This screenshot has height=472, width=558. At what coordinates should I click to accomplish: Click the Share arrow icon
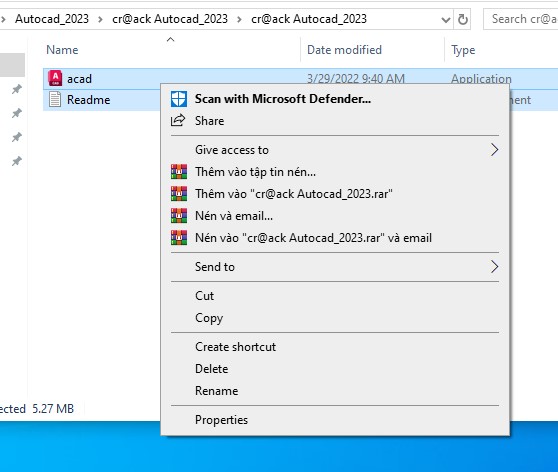(x=178, y=120)
